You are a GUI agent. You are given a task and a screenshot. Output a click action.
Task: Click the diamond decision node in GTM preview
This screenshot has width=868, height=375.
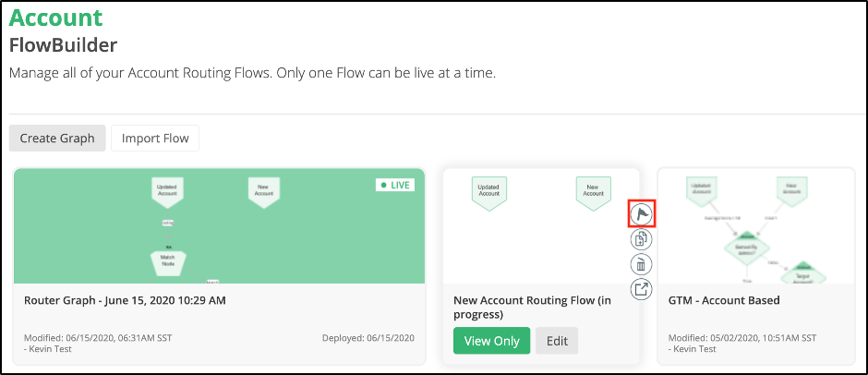(x=746, y=248)
